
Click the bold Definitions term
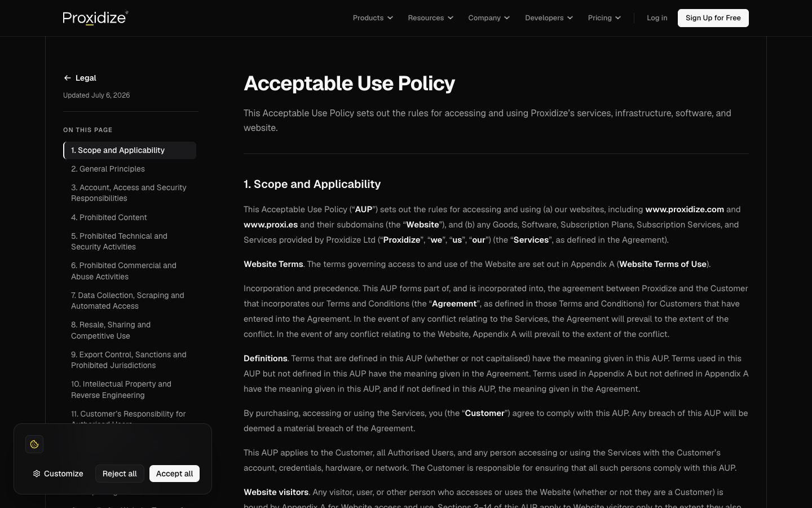coord(265,358)
